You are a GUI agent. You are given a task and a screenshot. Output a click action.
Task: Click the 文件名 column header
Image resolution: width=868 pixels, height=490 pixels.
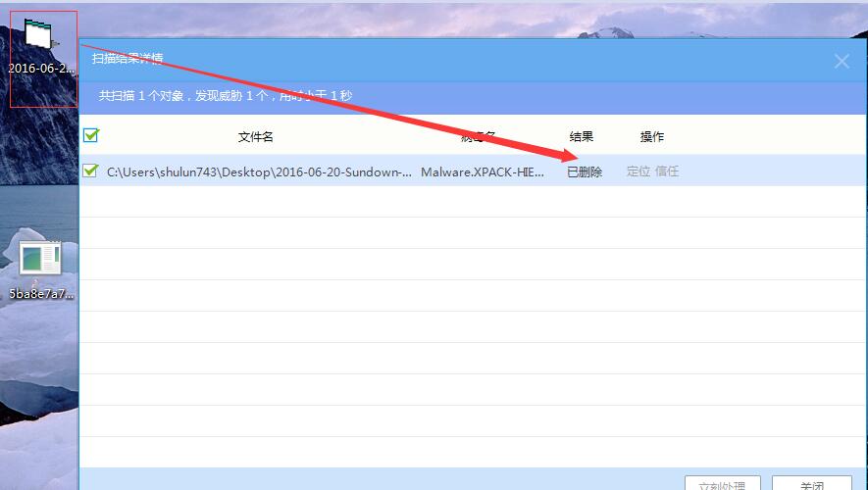click(x=256, y=136)
